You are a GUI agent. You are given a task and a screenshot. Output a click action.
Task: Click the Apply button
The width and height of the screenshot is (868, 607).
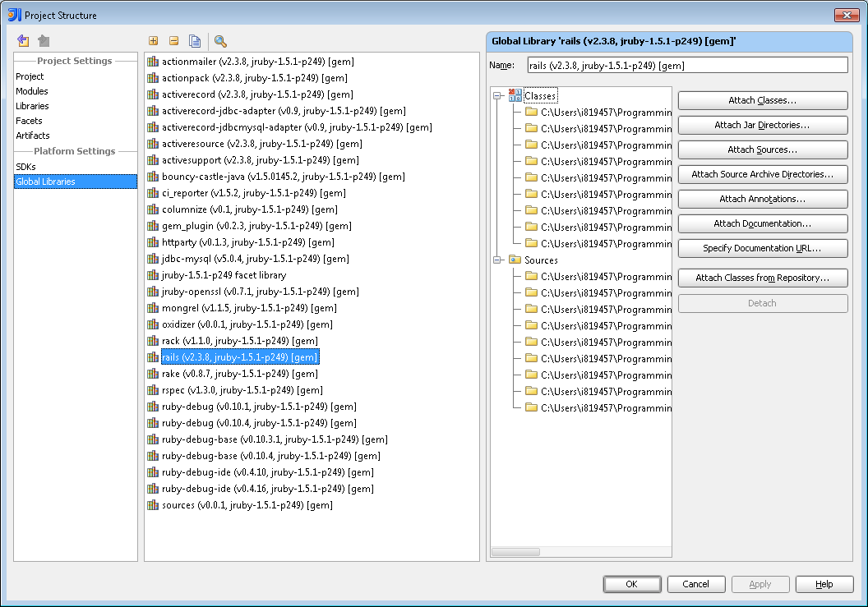(759, 584)
